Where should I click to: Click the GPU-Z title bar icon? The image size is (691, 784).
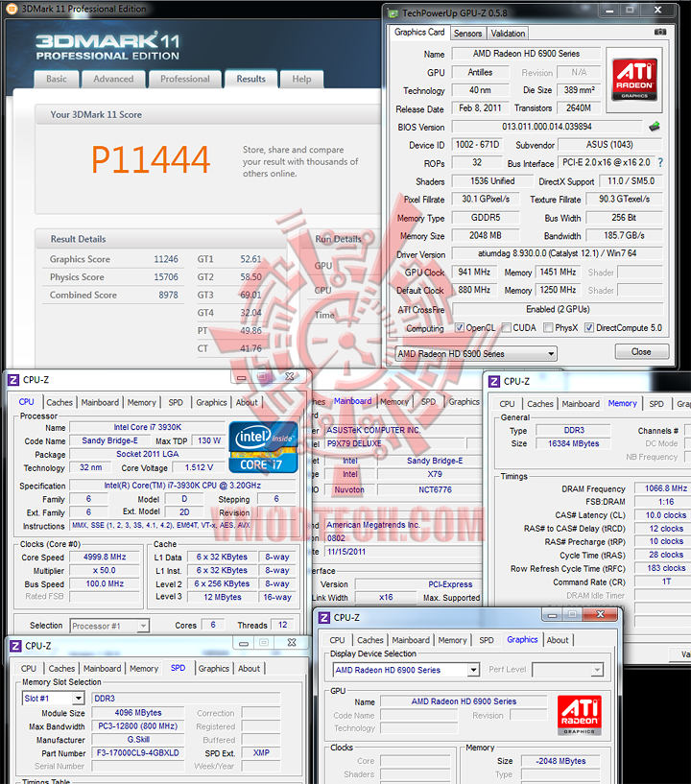click(x=393, y=13)
